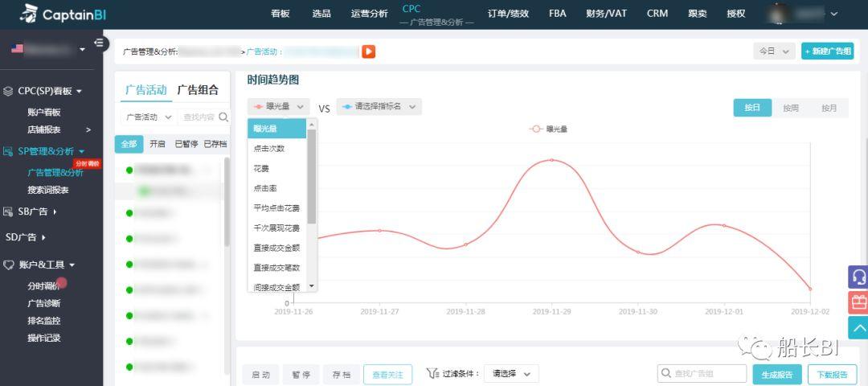Select the 全部 status filter
868x386 pixels.
click(x=129, y=144)
